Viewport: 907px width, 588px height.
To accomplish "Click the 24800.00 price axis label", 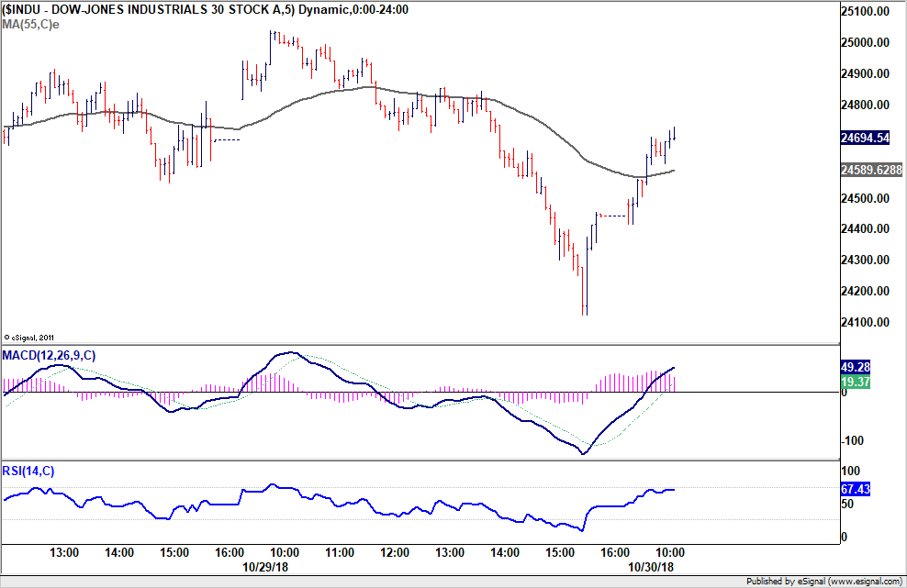I will 865,105.
